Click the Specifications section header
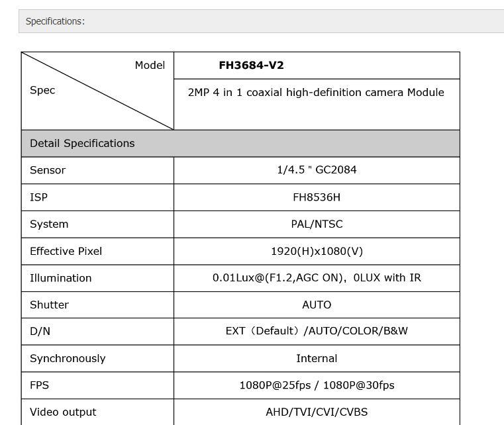Image resolution: width=504 pixels, height=425 pixels. click(x=55, y=21)
